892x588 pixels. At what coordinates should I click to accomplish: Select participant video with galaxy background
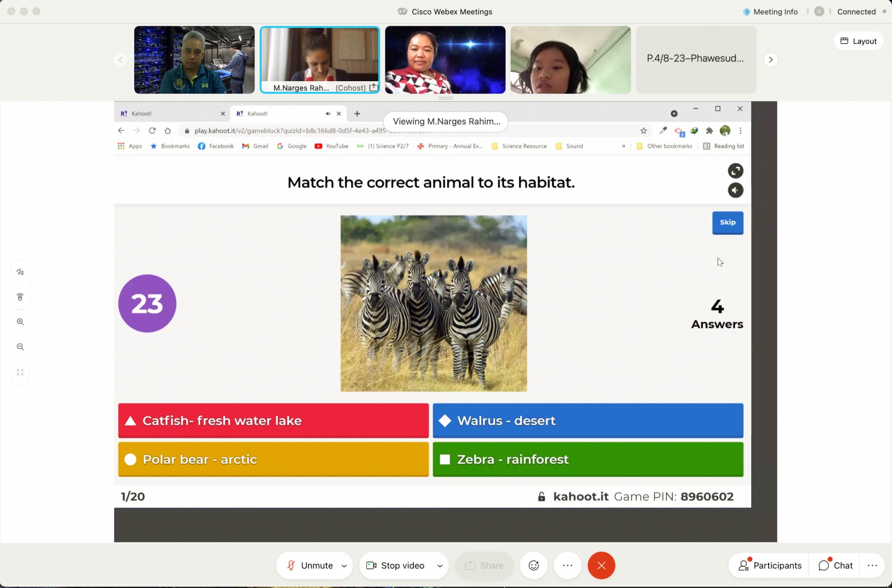(x=445, y=60)
